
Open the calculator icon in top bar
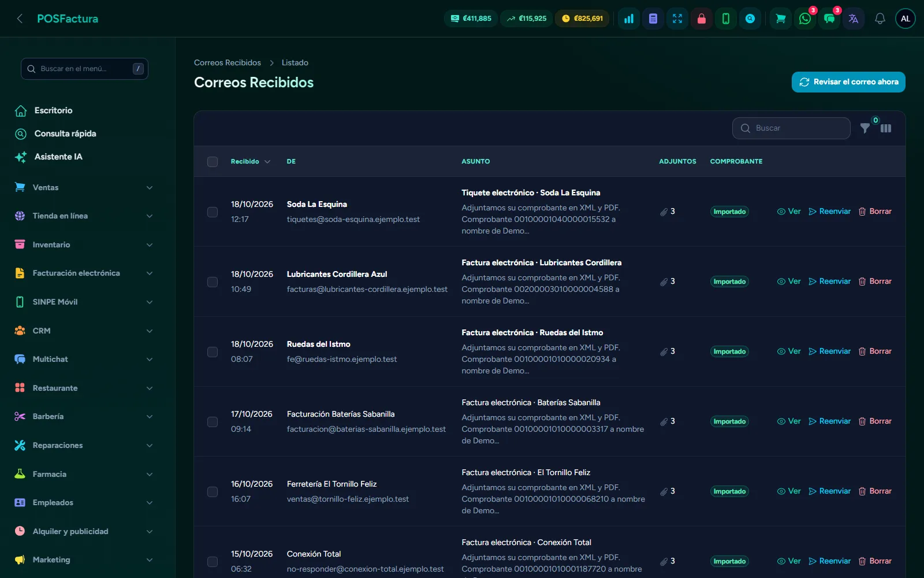[x=653, y=18]
